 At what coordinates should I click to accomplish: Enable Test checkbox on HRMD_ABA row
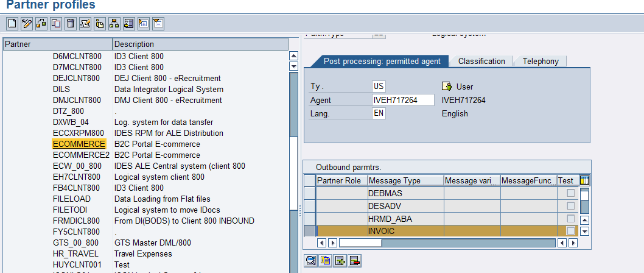click(x=570, y=219)
